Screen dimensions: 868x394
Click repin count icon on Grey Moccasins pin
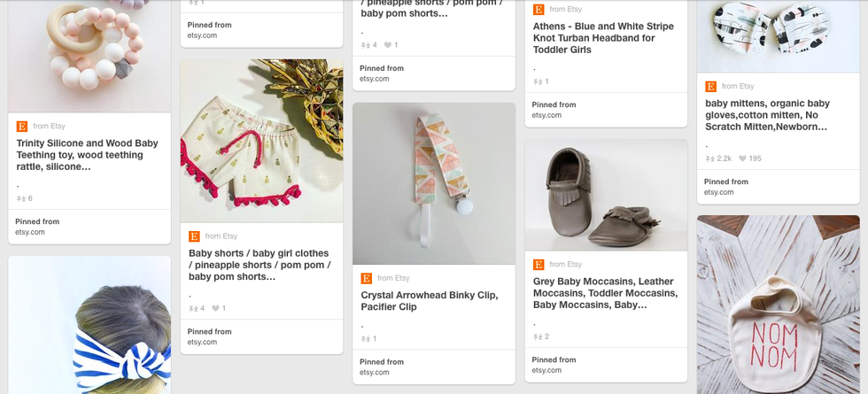tap(537, 336)
